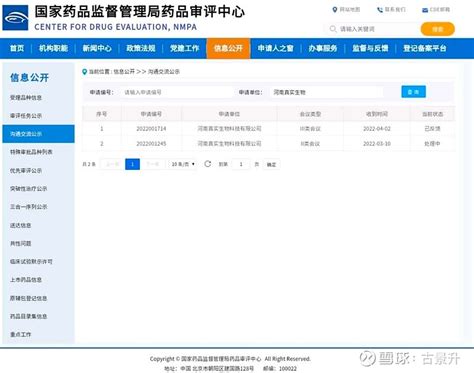
Task: Click application number 2022001245 in the table
Action: tap(151, 144)
